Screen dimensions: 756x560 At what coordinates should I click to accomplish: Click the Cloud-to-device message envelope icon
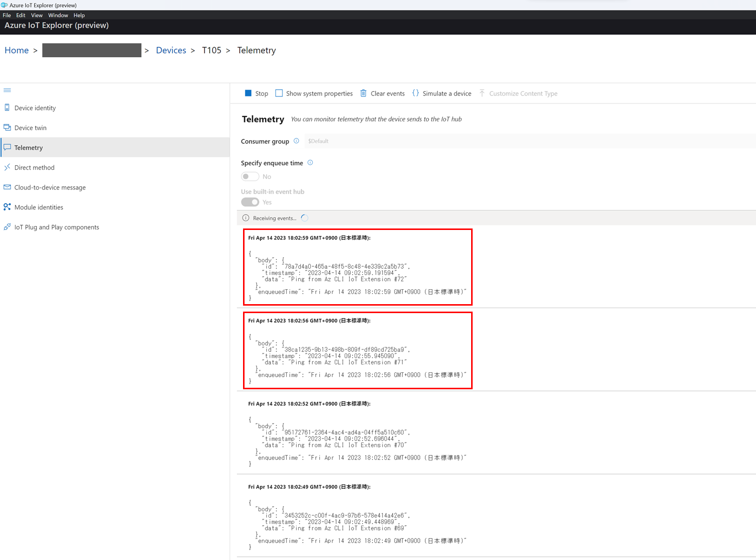(x=7, y=187)
